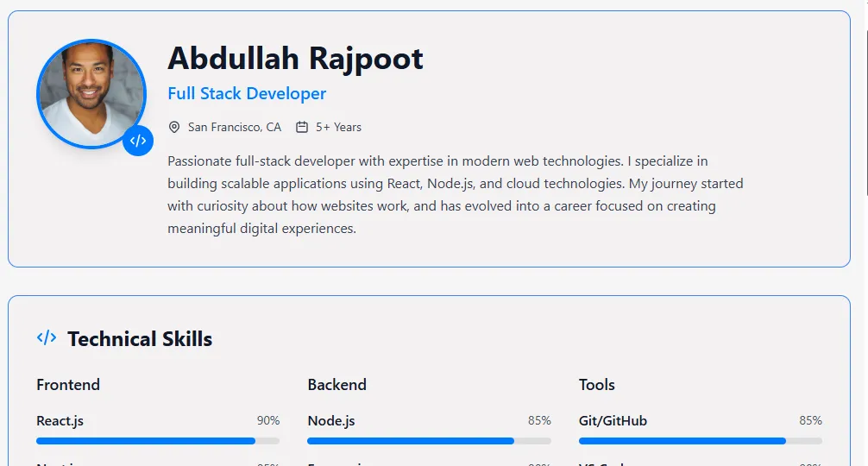Click the location pin icon
This screenshot has height=466, width=868.
[174, 127]
